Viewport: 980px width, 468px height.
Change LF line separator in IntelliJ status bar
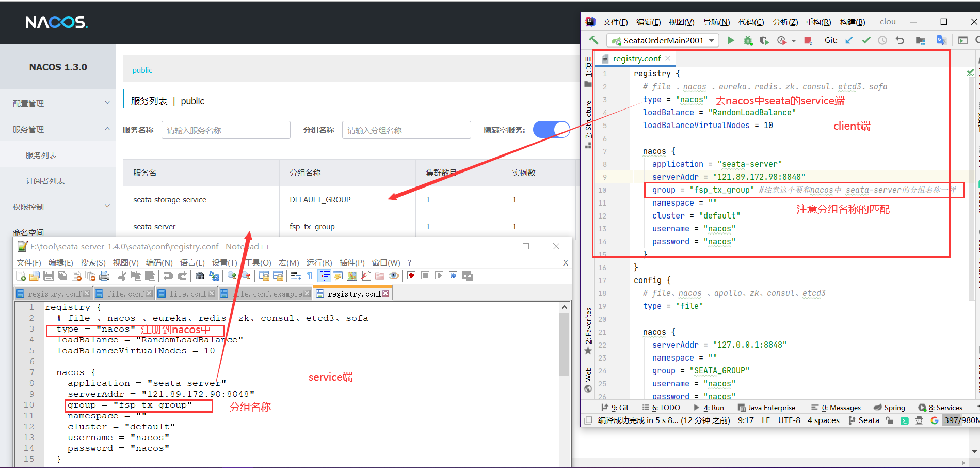pyautogui.click(x=766, y=420)
